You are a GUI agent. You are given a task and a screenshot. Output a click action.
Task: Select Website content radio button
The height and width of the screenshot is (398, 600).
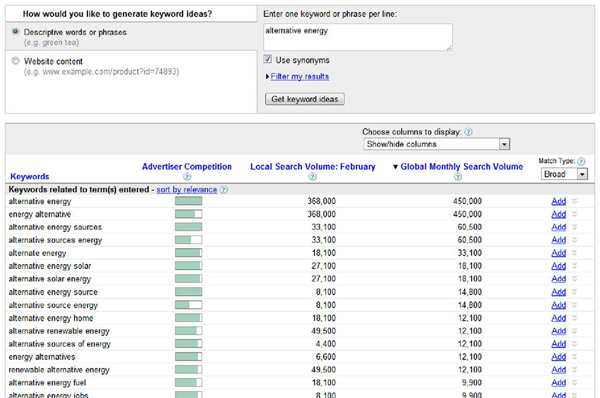click(x=15, y=61)
